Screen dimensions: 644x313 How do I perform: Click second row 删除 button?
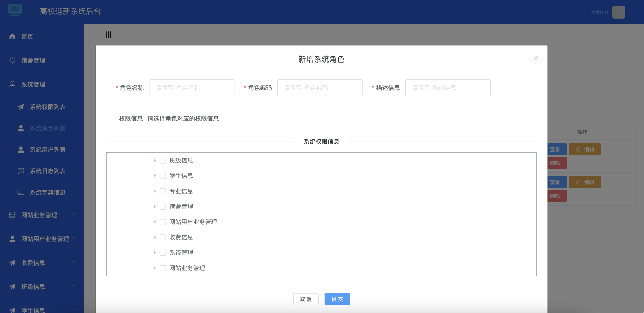coord(557,196)
